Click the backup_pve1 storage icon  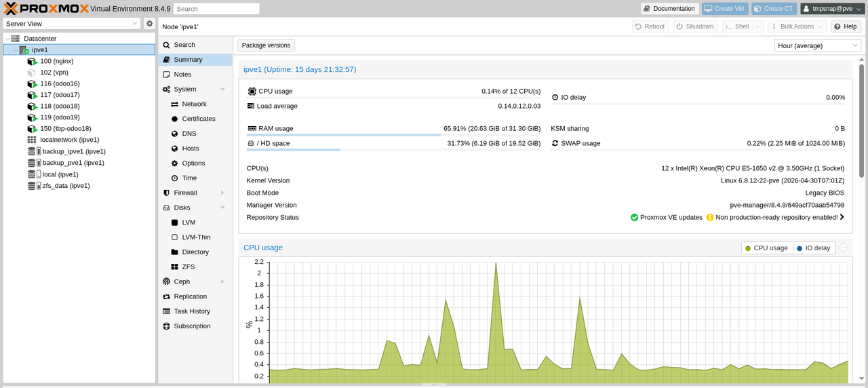point(34,163)
